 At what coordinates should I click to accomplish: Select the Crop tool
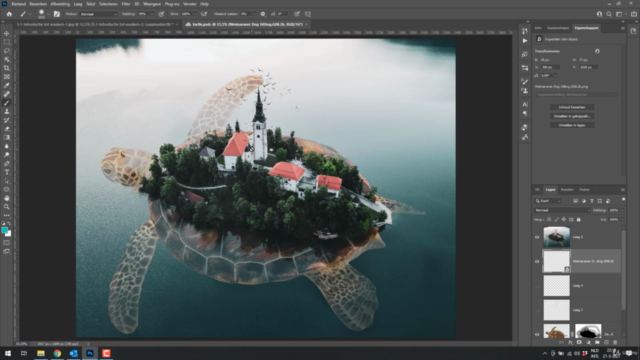7,68
